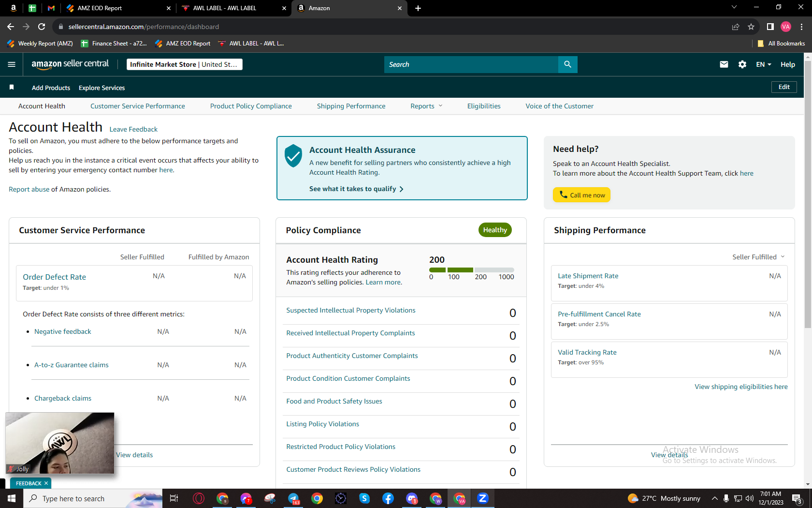Image resolution: width=812 pixels, height=508 pixels.
Task: Click the Call me now button
Action: [582, 195]
